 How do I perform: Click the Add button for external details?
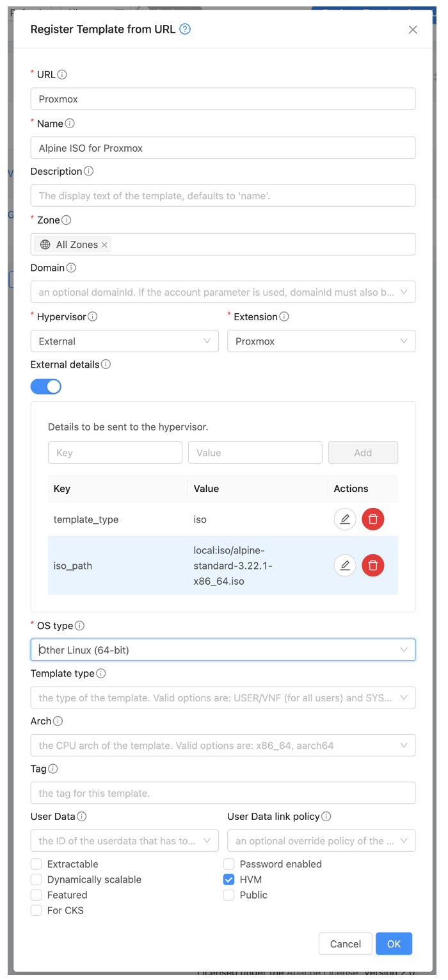coord(363,452)
